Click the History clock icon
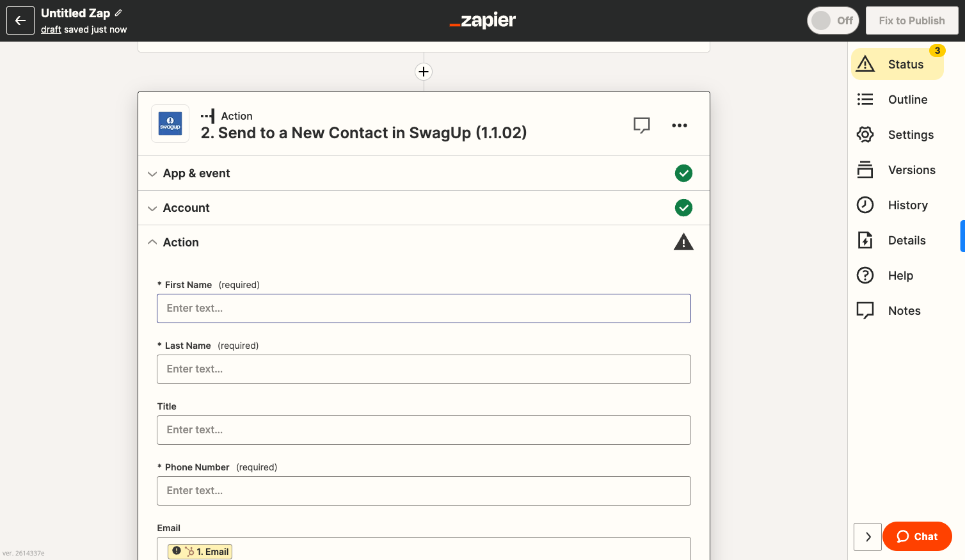This screenshot has height=560, width=965. [x=865, y=205]
